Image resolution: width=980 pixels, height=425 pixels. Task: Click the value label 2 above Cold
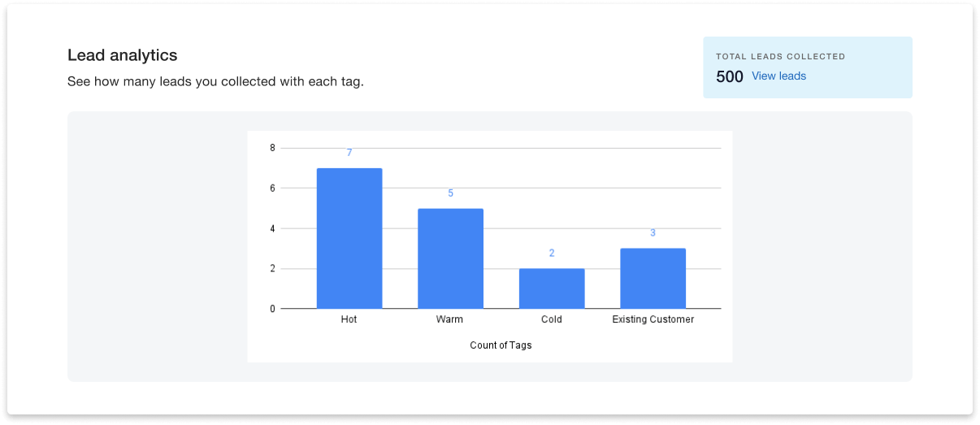point(552,254)
